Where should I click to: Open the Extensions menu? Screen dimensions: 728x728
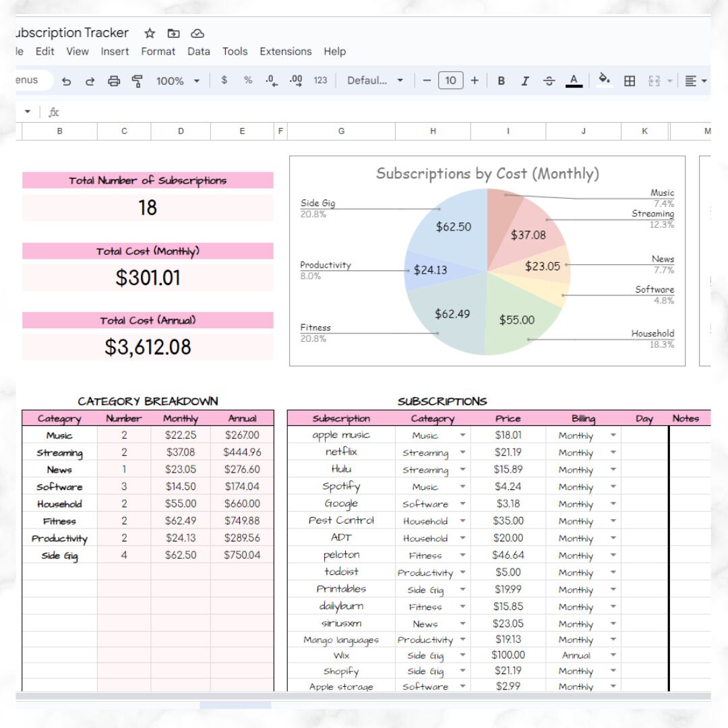(x=286, y=51)
